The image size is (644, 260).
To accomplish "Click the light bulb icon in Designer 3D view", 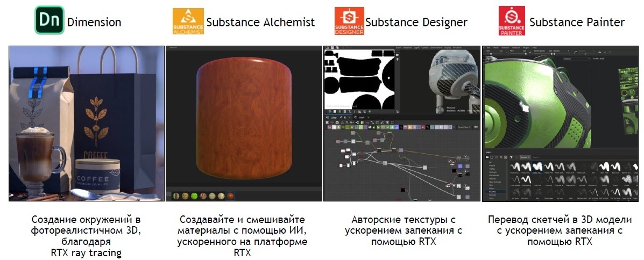I will [x=398, y=60].
